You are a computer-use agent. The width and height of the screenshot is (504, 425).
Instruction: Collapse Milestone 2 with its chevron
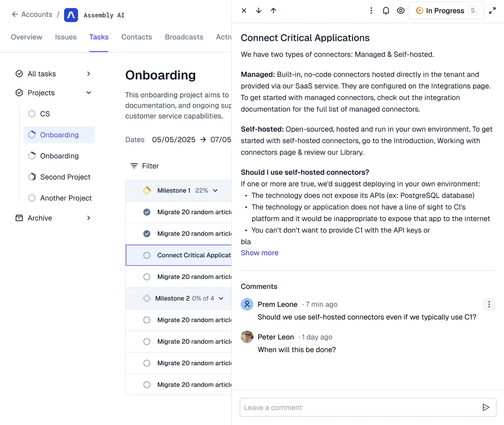pyautogui.click(x=221, y=298)
